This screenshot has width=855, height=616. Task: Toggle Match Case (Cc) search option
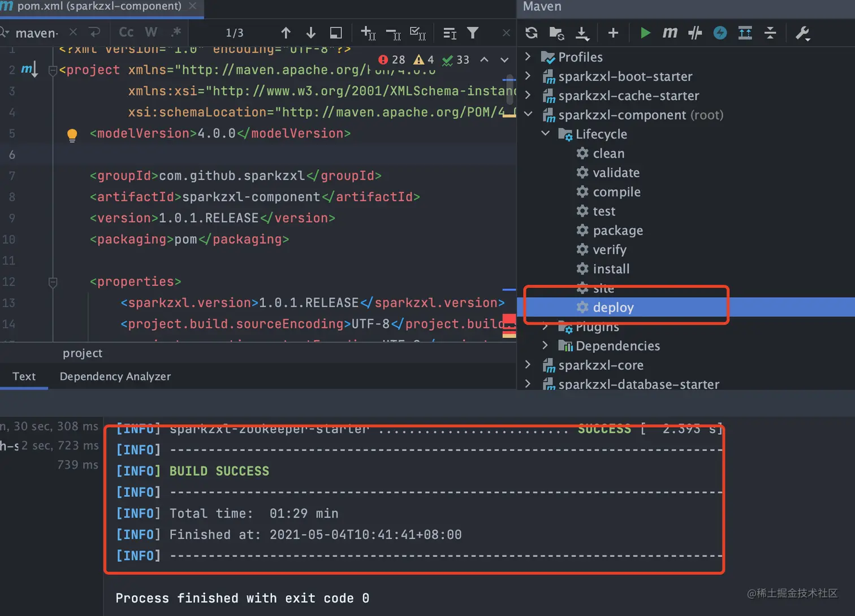coord(126,32)
